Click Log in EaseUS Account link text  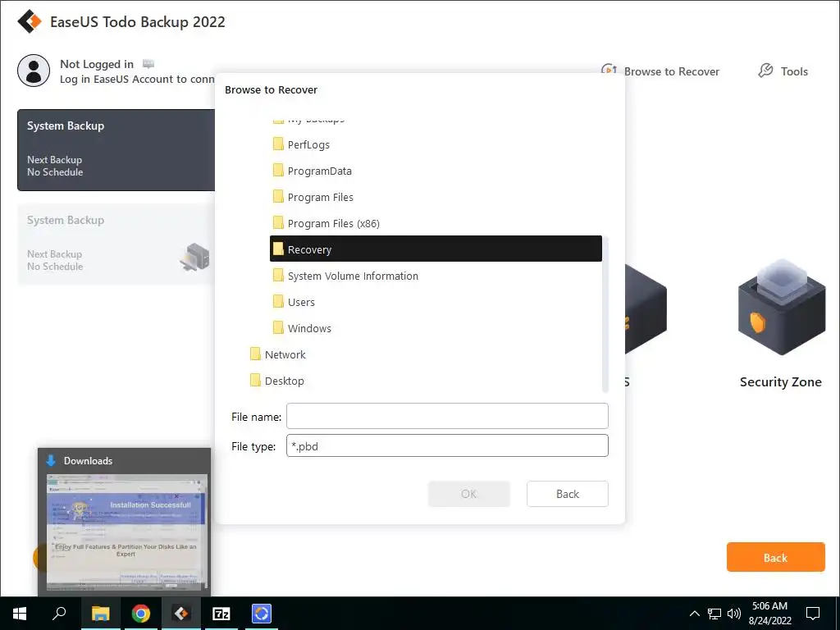pos(138,80)
